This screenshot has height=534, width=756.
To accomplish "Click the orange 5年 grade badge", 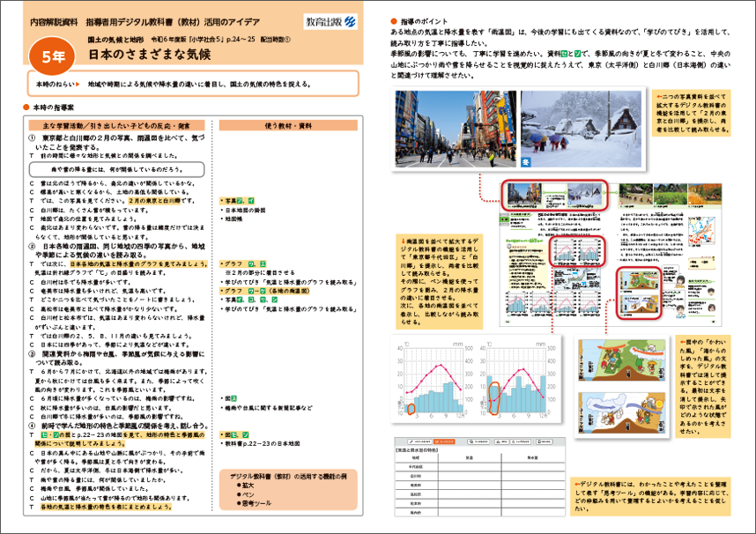I will tap(52, 56).
